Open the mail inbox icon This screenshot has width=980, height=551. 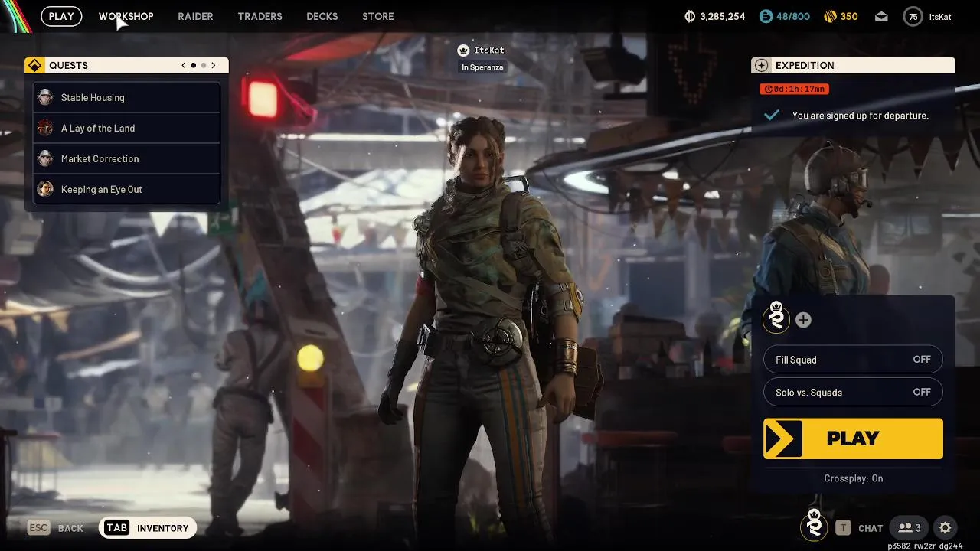(881, 16)
